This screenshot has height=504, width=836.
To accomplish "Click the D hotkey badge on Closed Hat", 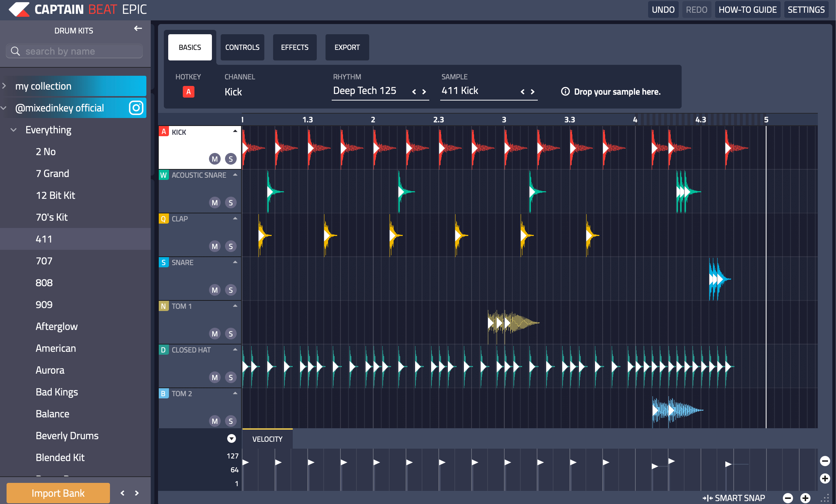I will (x=163, y=350).
